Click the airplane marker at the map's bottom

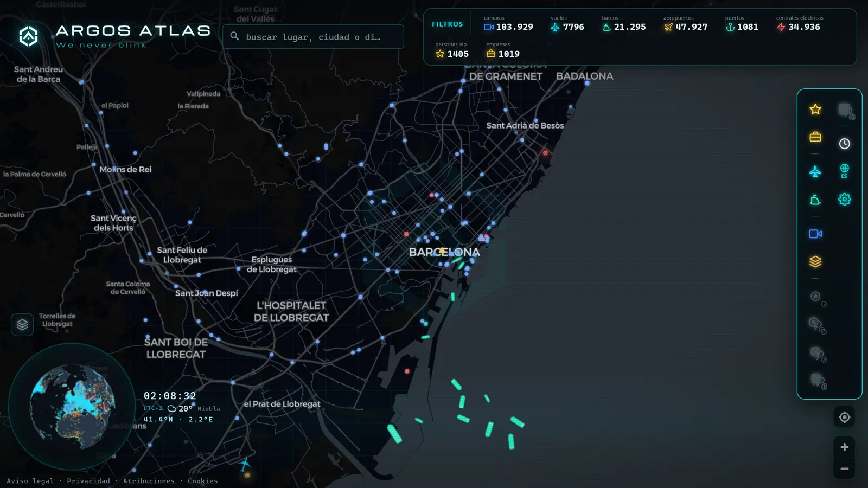(x=245, y=464)
